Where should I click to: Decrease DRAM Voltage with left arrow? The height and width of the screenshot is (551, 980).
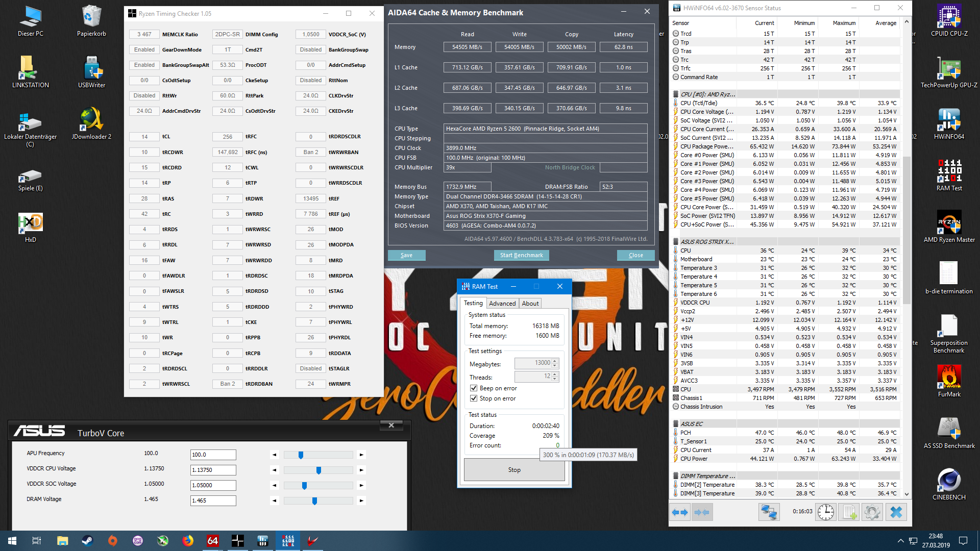click(x=275, y=500)
